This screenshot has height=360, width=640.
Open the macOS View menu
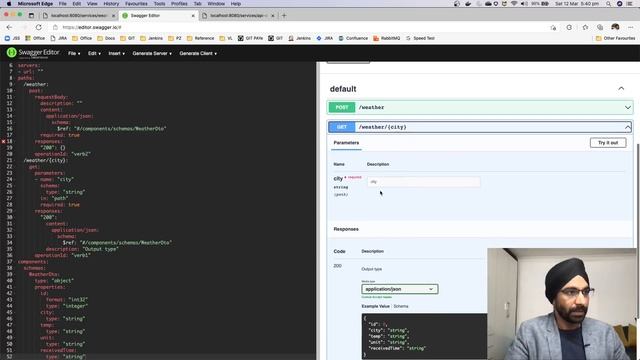(92, 4)
